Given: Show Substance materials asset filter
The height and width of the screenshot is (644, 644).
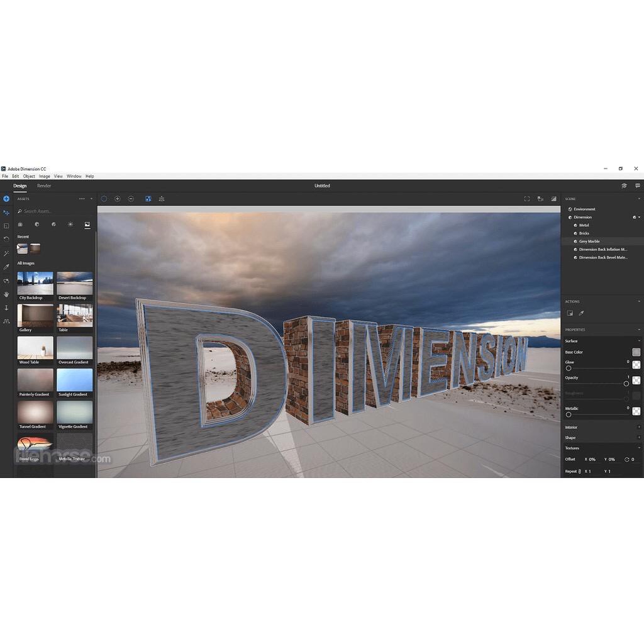Looking at the screenshot, I should [54, 225].
